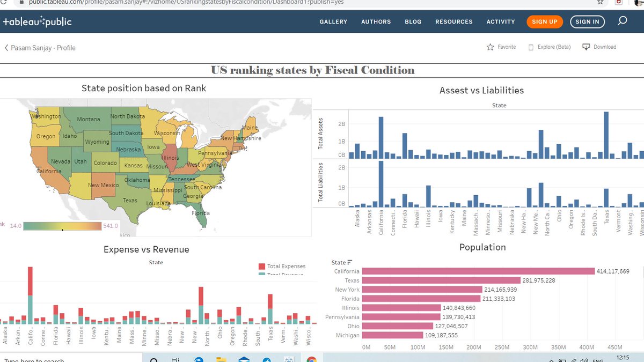This screenshot has width=644, height=362.
Task: Click the Texas stacked bar in Expense vs Revenue
Action: pyautogui.click(x=270, y=309)
